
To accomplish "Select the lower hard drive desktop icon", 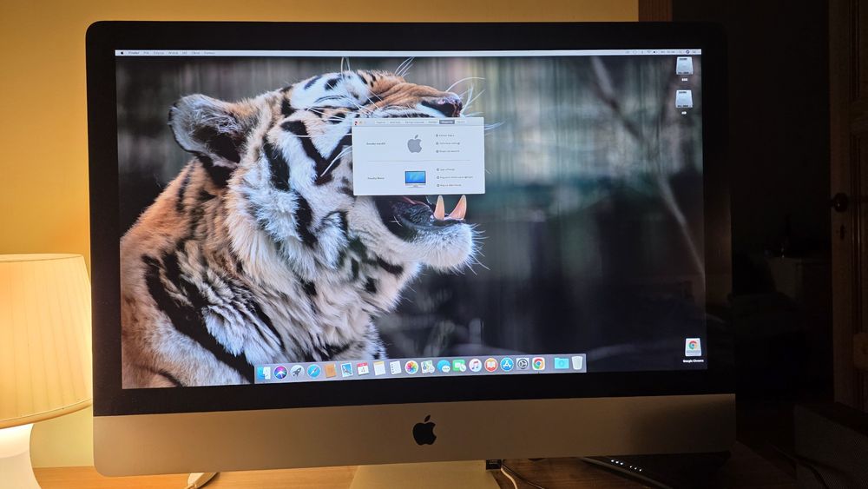I will coord(684,99).
